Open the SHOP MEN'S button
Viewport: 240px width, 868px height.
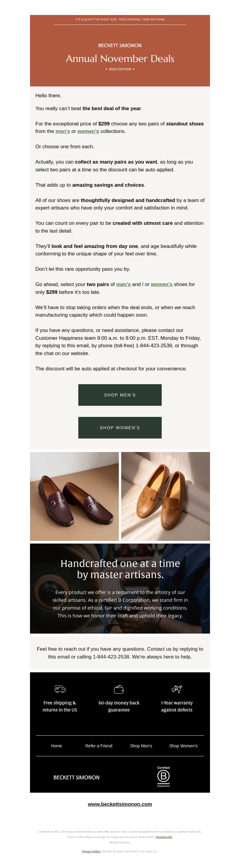[120, 395]
